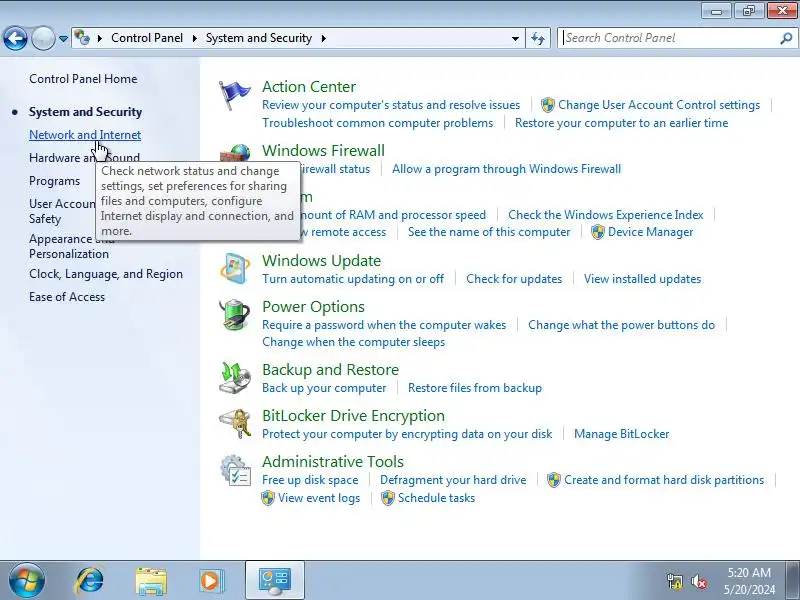This screenshot has height=600, width=800.
Task: Open Windows Update heading
Action: pyautogui.click(x=321, y=261)
